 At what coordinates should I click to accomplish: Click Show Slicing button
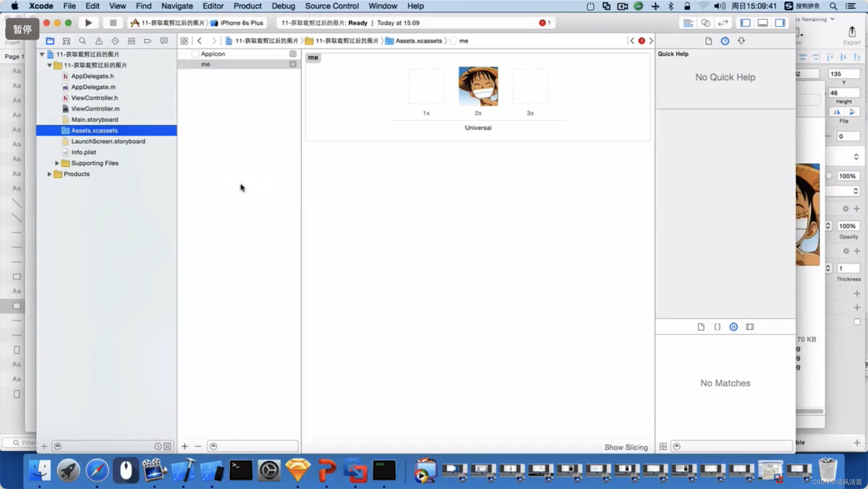(626, 447)
